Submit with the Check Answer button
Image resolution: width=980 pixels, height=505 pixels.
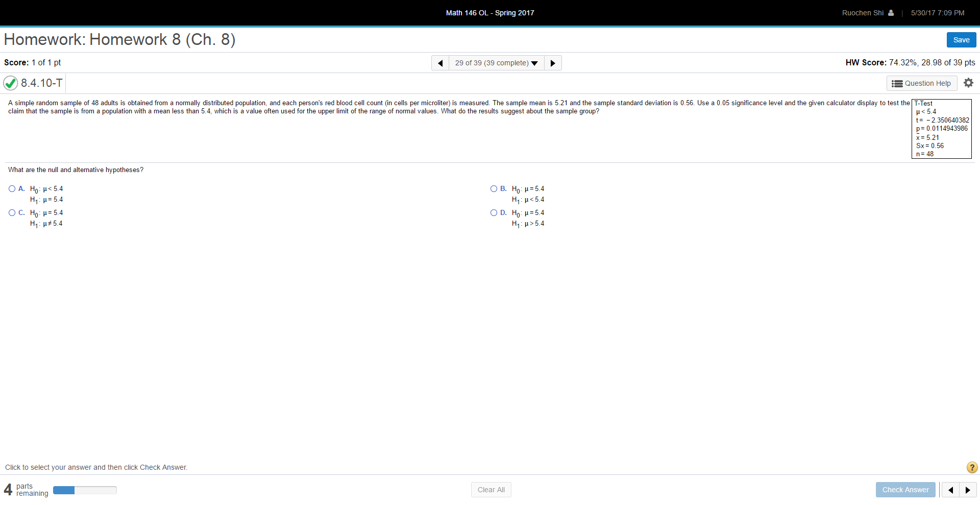905,489
